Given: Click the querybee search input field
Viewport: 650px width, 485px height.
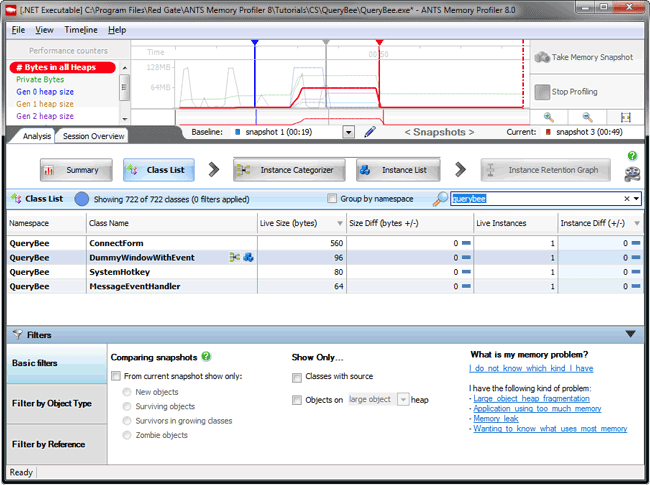Looking at the screenshot, I should (x=535, y=199).
